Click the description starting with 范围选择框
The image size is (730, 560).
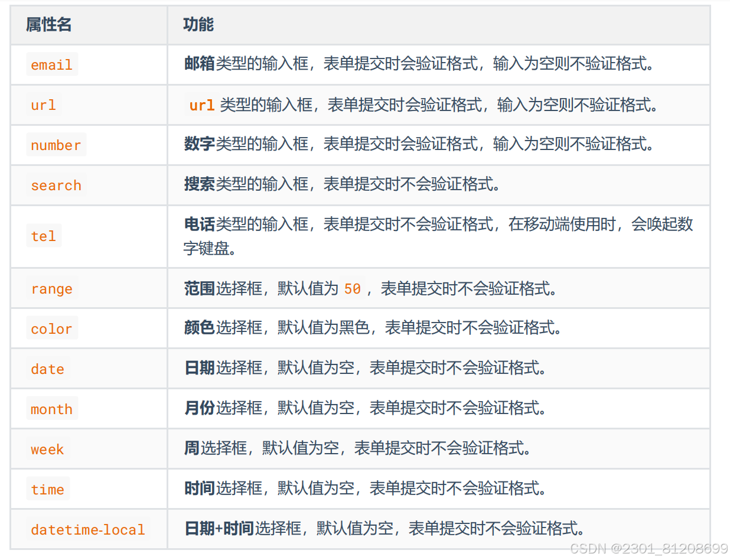[x=370, y=288]
